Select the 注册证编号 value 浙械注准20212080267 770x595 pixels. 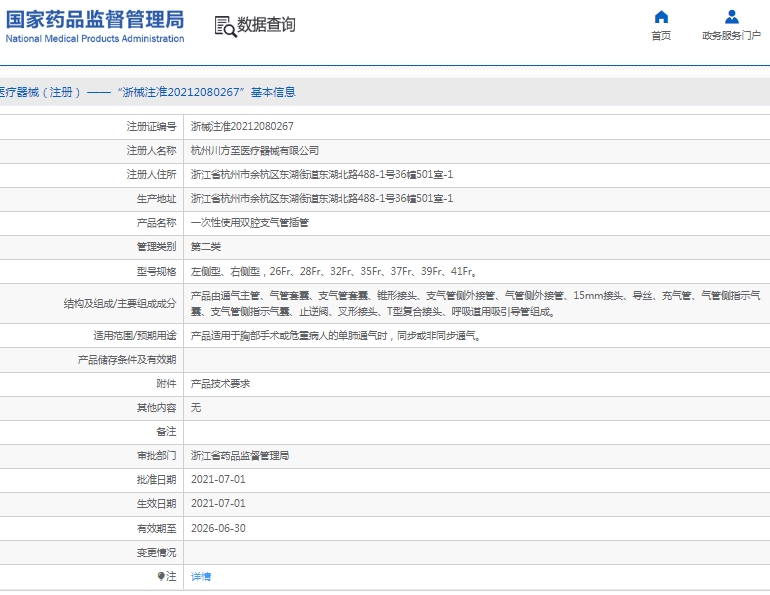242,126
